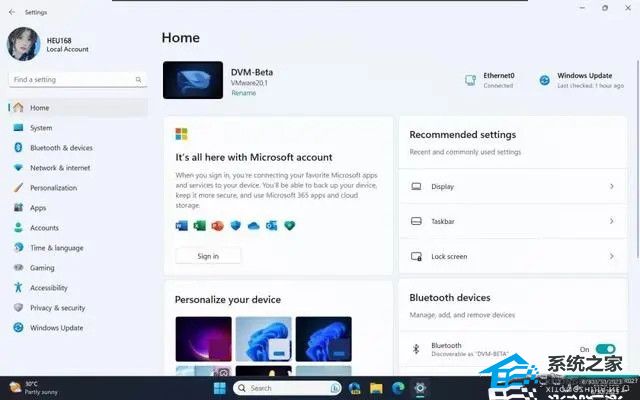Click the taskbar Search box
The image size is (640, 400).
click(287, 388)
